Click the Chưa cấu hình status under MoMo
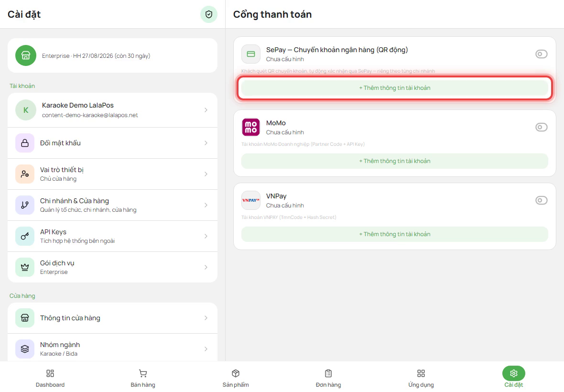 point(285,132)
